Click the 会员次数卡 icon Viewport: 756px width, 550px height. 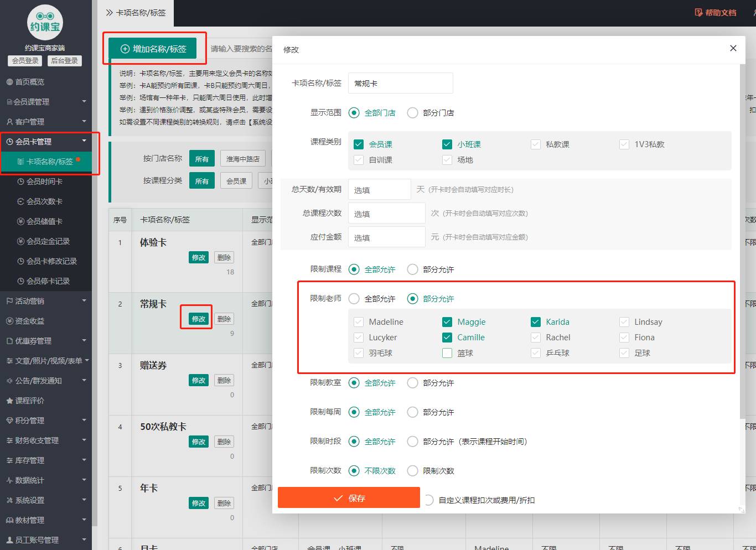point(21,201)
